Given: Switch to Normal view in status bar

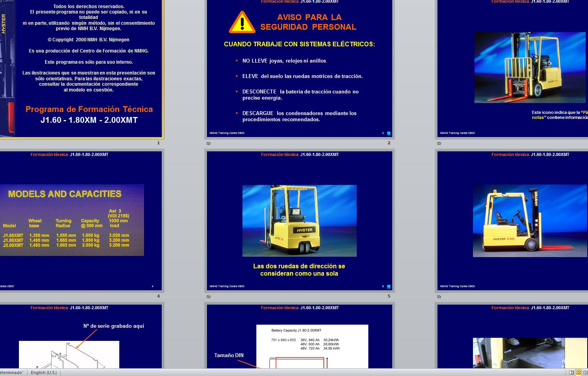Looking at the screenshot, I should (x=571, y=373).
